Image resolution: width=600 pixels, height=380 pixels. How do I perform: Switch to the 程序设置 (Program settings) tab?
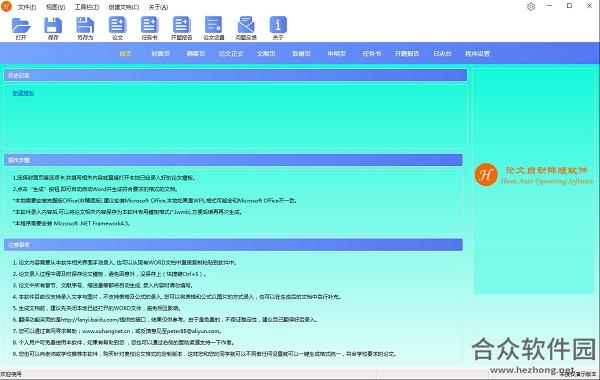click(x=478, y=54)
